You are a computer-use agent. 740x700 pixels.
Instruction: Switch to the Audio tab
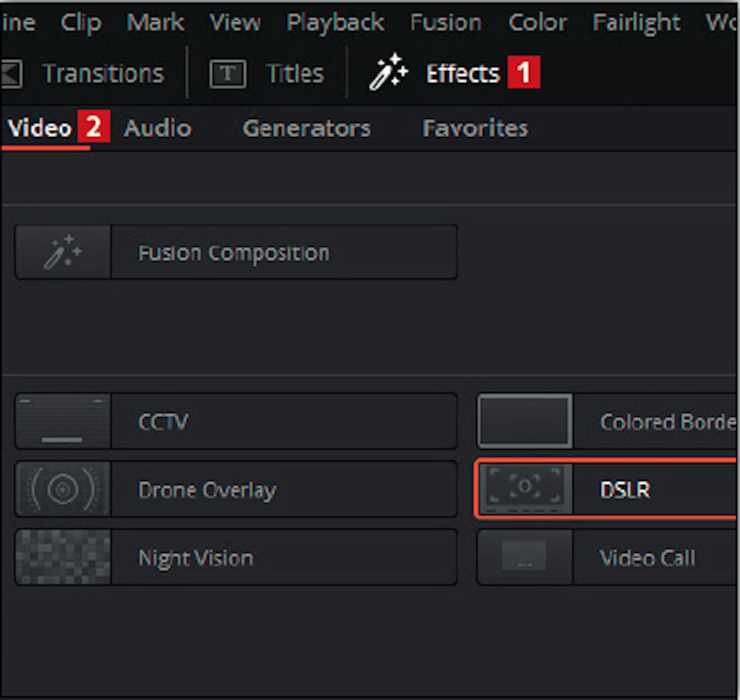pos(157,128)
